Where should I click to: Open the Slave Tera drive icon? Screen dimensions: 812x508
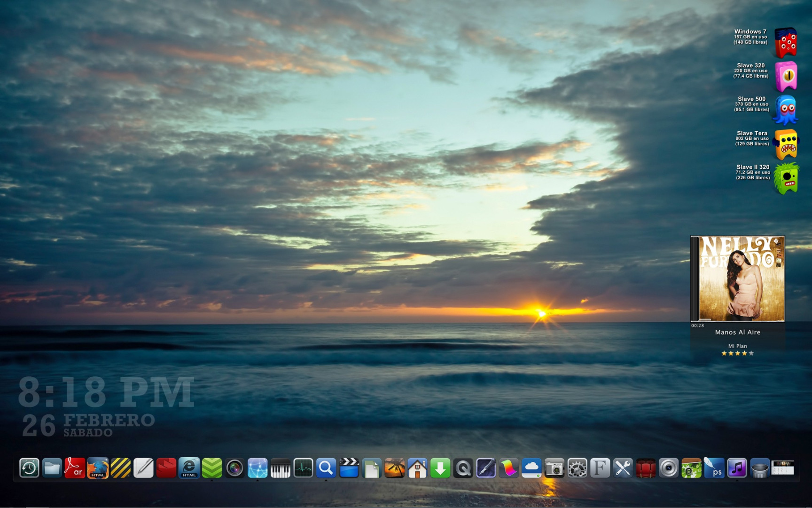click(x=786, y=144)
